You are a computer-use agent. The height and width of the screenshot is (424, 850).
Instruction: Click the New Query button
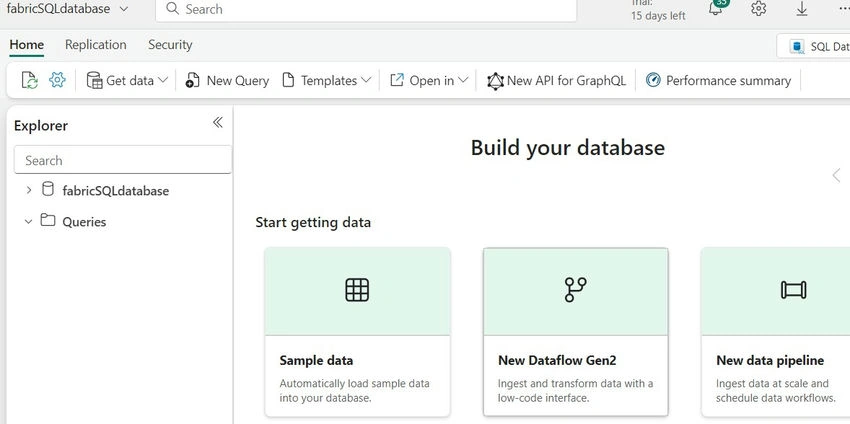click(227, 81)
